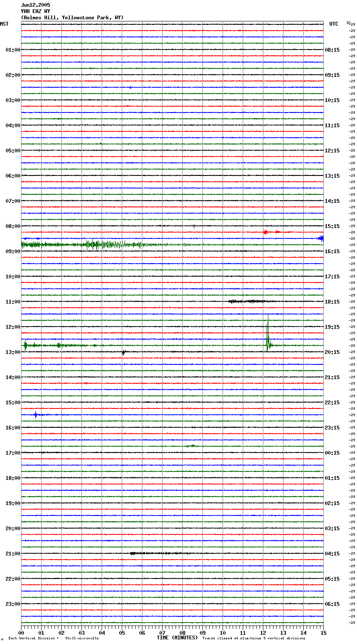The width and height of the screenshot is (357, 644).
Task: Click the 22:15 UTC row label
Action: 332,403
